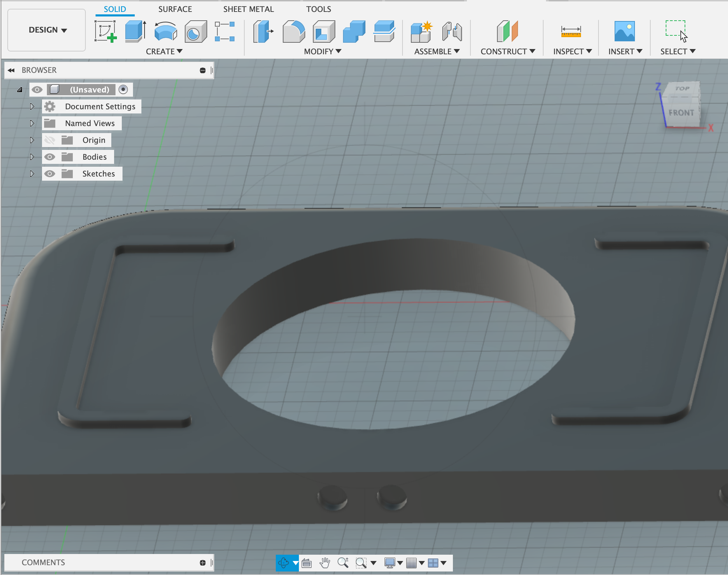Image resolution: width=728 pixels, height=575 pixels.
Task: Toggle visibility of Bodies folder
Action: click(x=50, y=157)
